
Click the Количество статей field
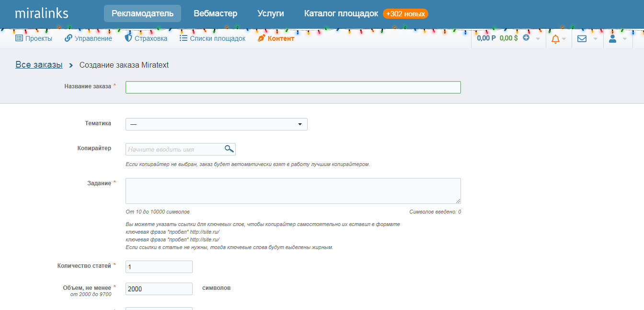pyautogui.click(x=159, y=267)
